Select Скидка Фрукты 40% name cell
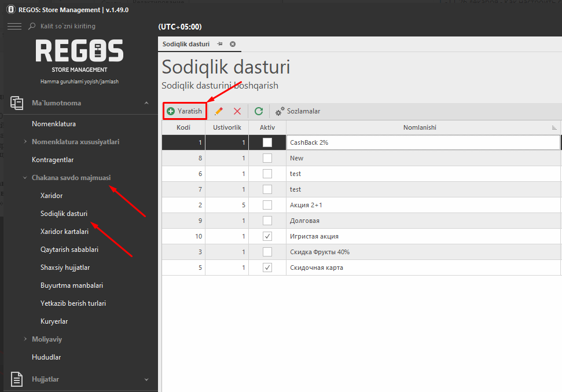Screen dimensions: 562x392 coord(424,252)
